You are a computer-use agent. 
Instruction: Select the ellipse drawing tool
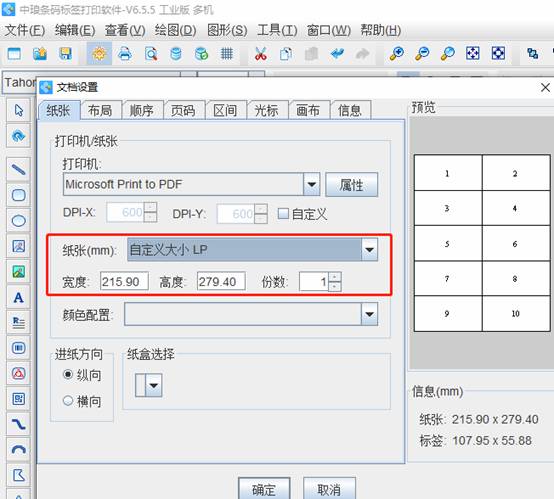tap(18, 221)
